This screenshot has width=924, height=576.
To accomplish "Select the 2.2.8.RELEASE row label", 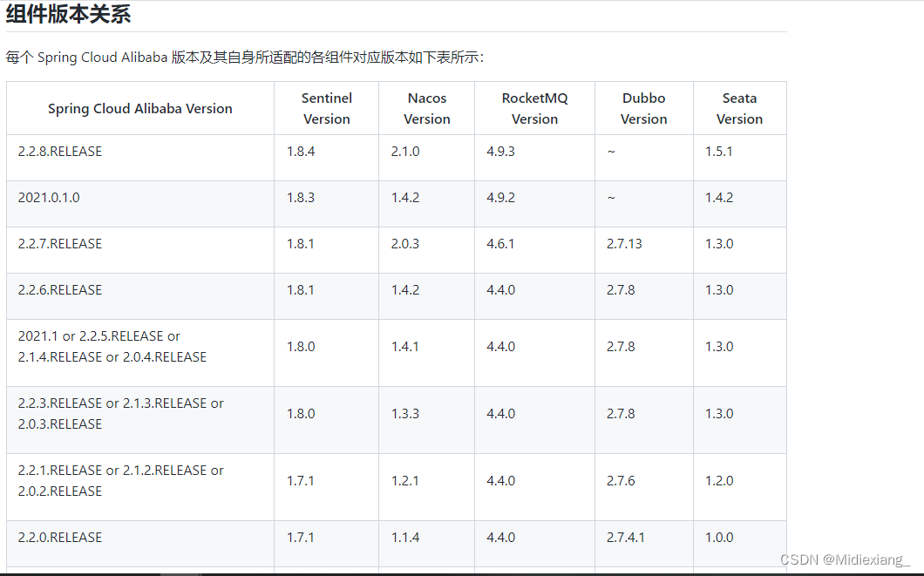I will pyautogui.click(x=60, y=152).
